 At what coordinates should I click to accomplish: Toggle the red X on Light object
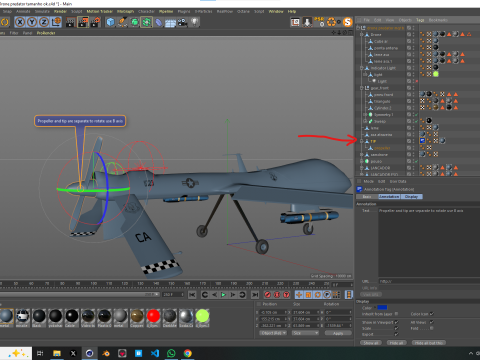[x=416, y=81]
